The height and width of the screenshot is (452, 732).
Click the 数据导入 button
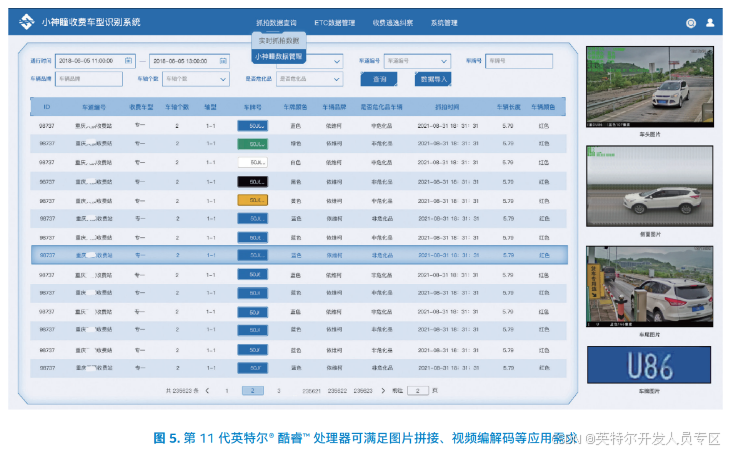[433, 79]
